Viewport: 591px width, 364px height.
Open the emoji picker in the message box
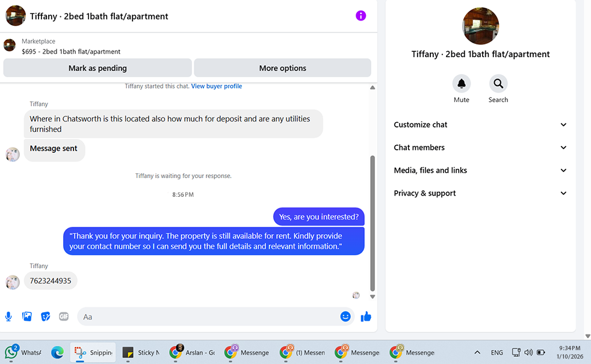pos(345,316)
